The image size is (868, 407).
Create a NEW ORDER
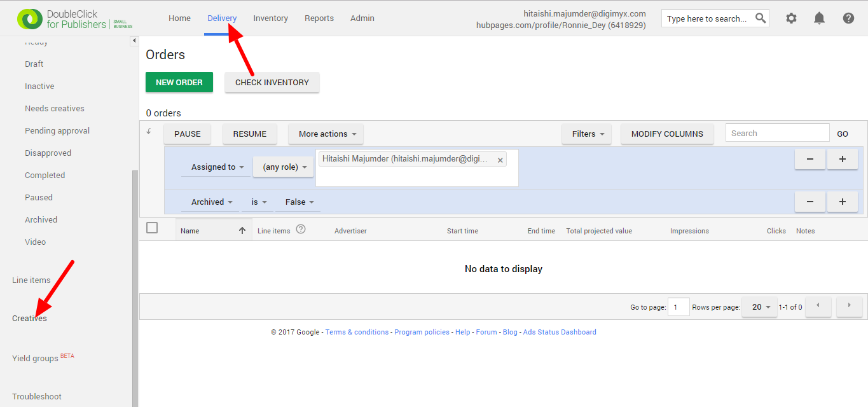[x=179, y=82]
